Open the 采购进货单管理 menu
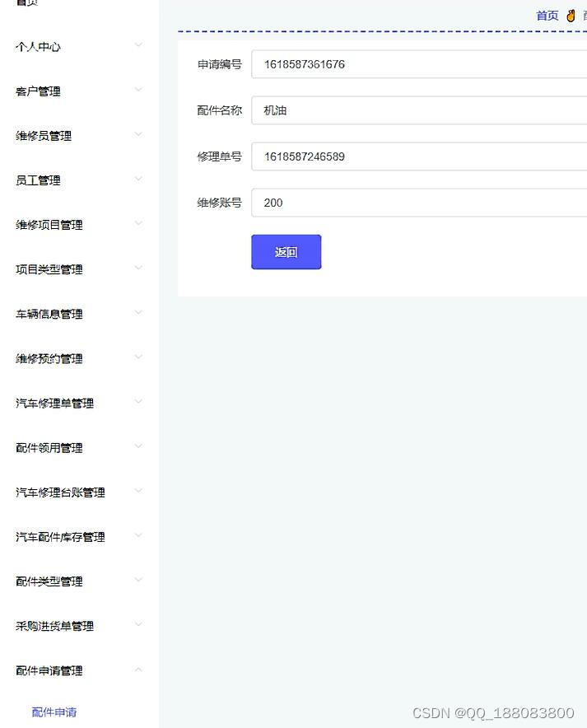Screen dimensions: 587x728 (55, 626)
